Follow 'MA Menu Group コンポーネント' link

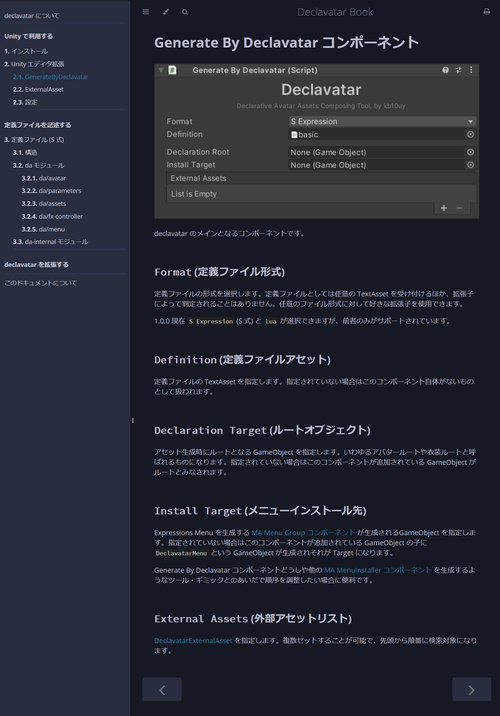point(303,533)
